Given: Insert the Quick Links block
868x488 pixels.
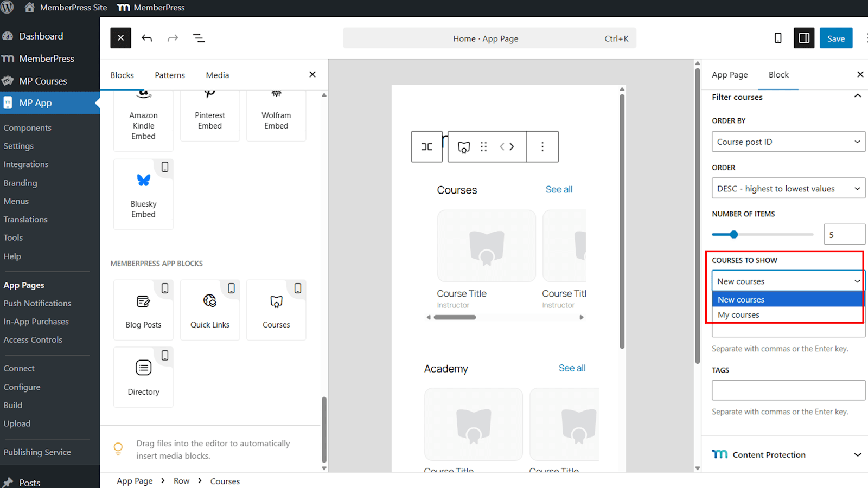Looking at the screenshot, I should coord(210,310).
